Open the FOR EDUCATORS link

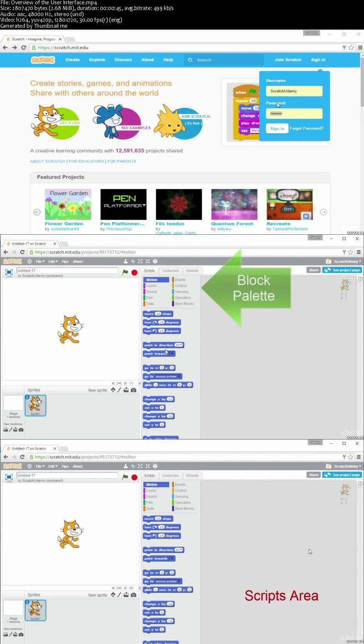tap(86, 161)
